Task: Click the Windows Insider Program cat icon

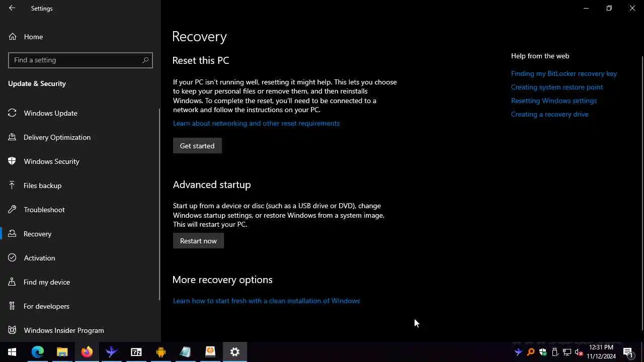Action: click(x=13, y=330)
